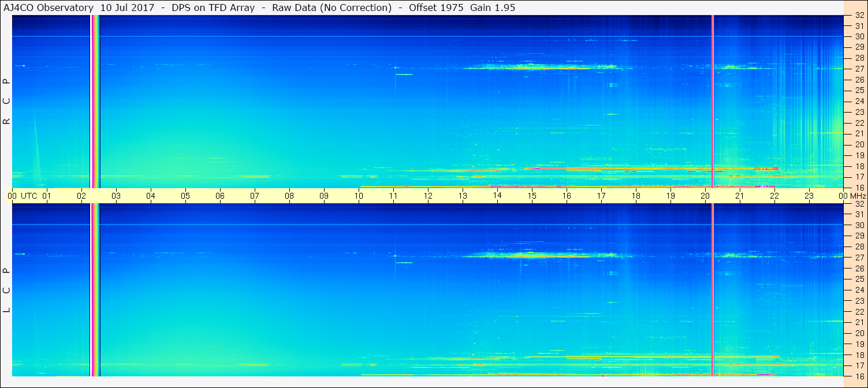The image size is (868, 388).
Task: Click the '07' hour tick label
Action: pos(255,196)
